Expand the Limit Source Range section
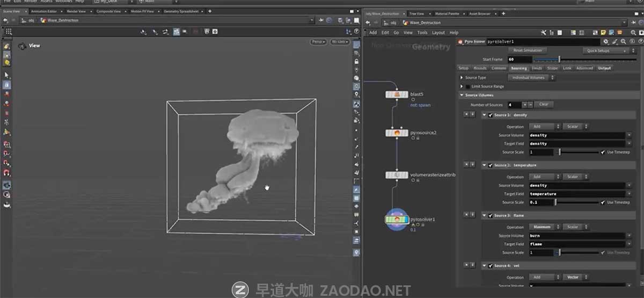The height and width of the screenshot is (298, 644). coord(462,86)
